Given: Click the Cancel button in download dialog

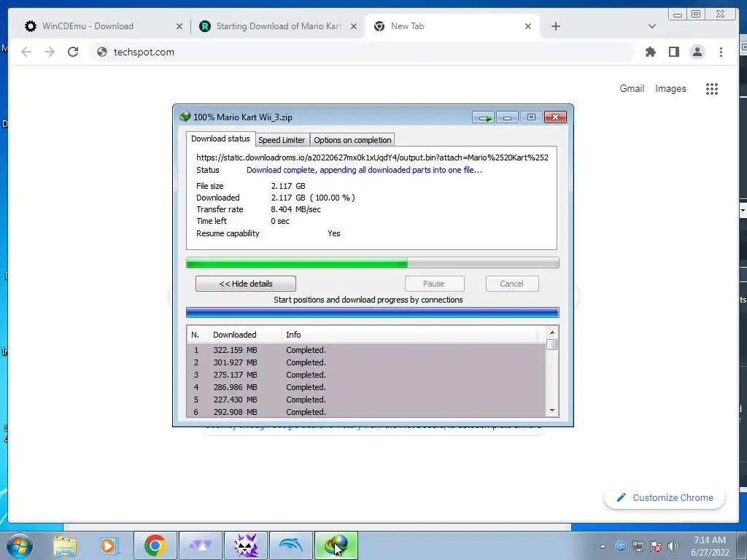Looking at the screenshot, I should point(511,284).
